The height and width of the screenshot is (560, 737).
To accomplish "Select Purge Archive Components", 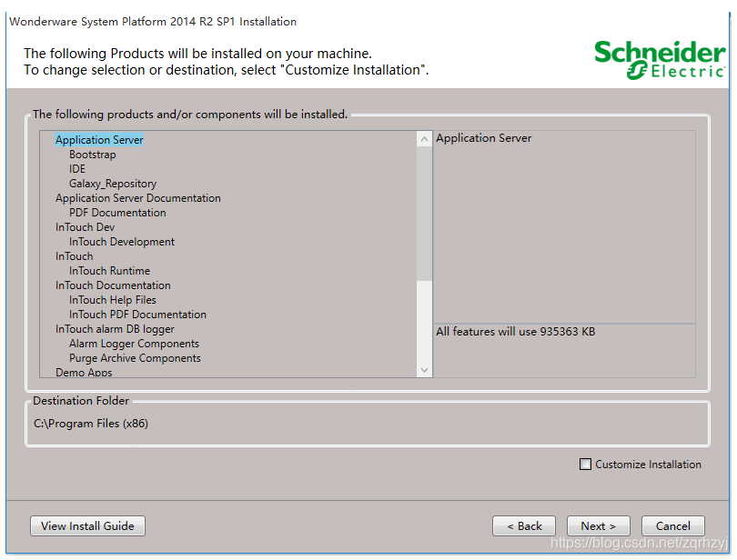I will [x=135, y=358].
